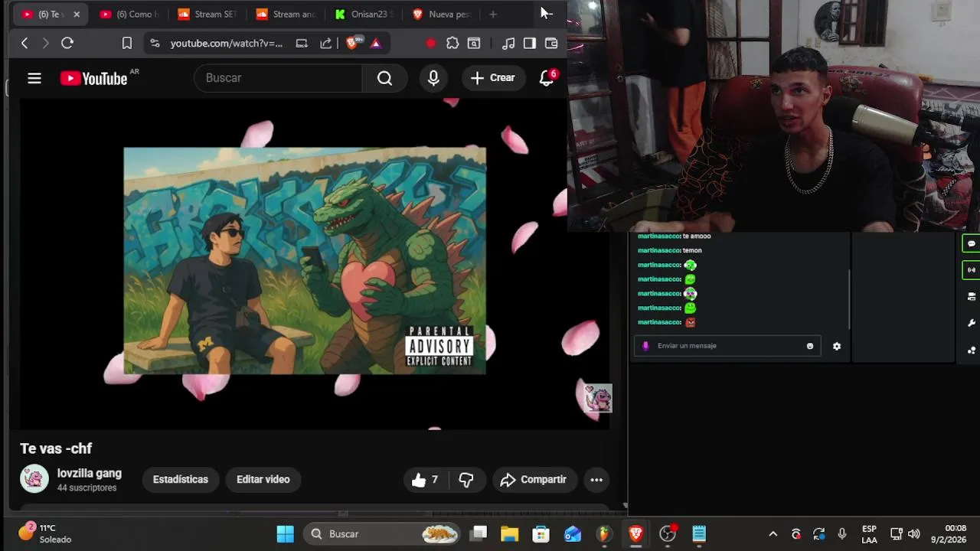Toggle the broadcast signal panel icon
Viewport: 980px width, 551px height.
point(971,269)
